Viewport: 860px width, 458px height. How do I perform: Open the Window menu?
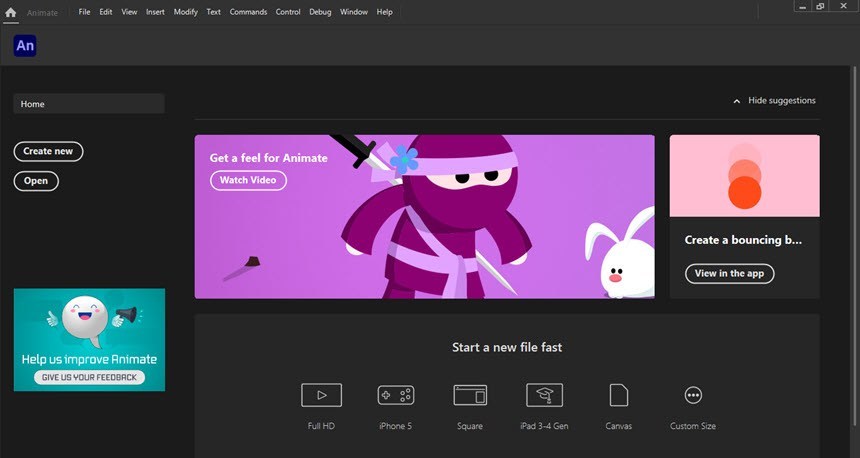coord(354,12)
